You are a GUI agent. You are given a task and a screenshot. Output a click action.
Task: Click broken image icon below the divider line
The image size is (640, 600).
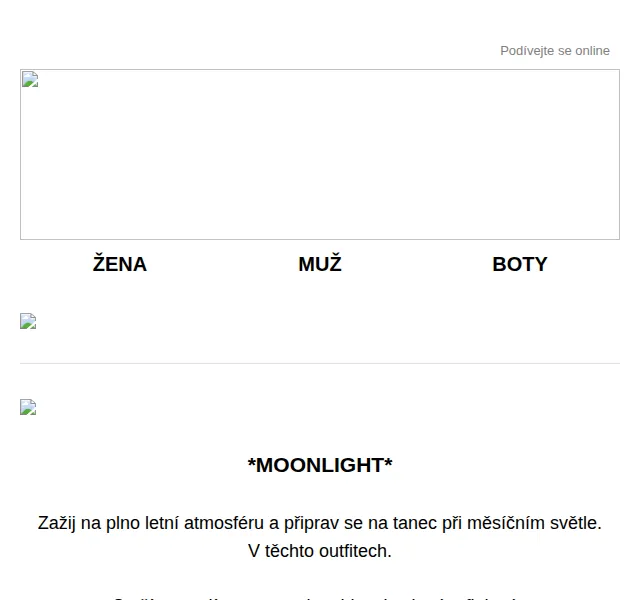28,407
